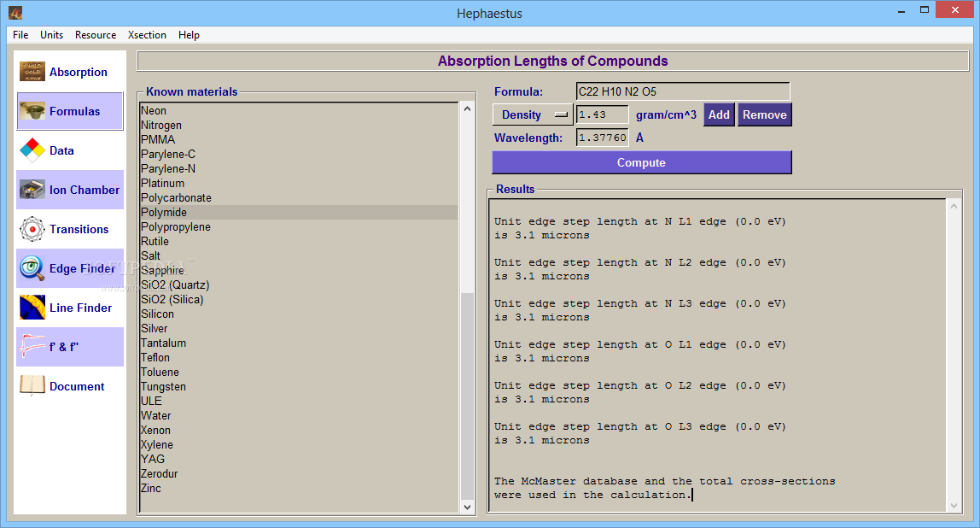Click the Compute button
The height and width of the screenshot is (528, 980).
(642, 162)
